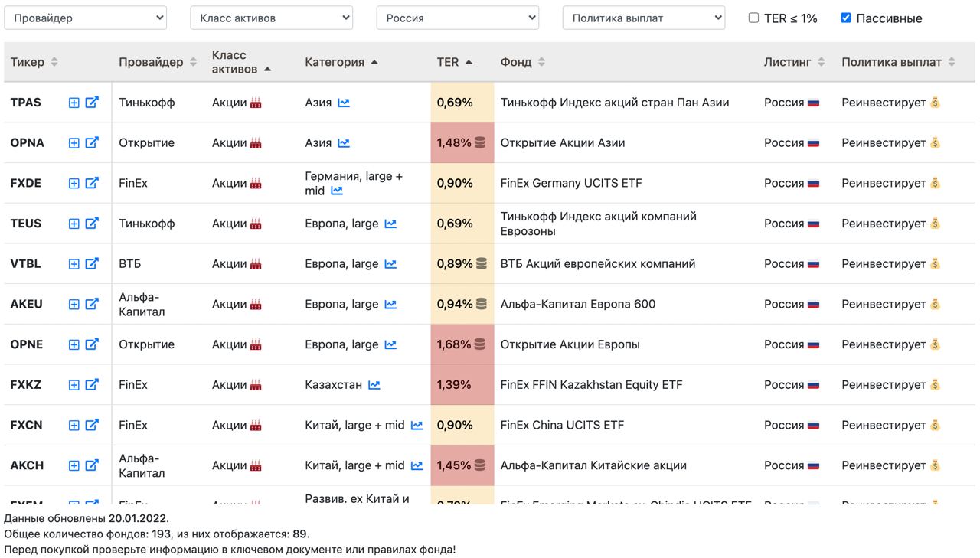This screenshot has height=558, width=980.
Task: Expand the AKEU row plus icon
Action: [74, 305]
